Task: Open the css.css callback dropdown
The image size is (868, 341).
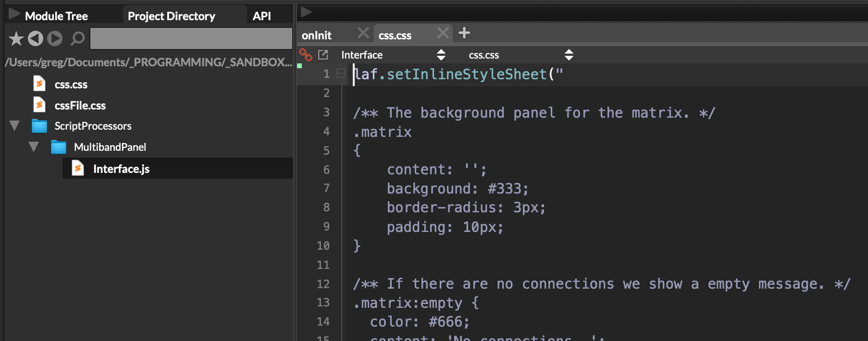Action: [x=521, y=55]
